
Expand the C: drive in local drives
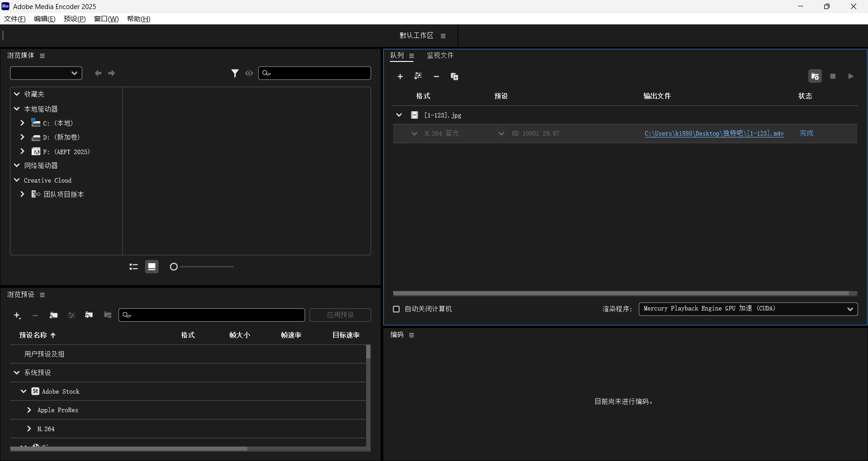click(22, 122)
